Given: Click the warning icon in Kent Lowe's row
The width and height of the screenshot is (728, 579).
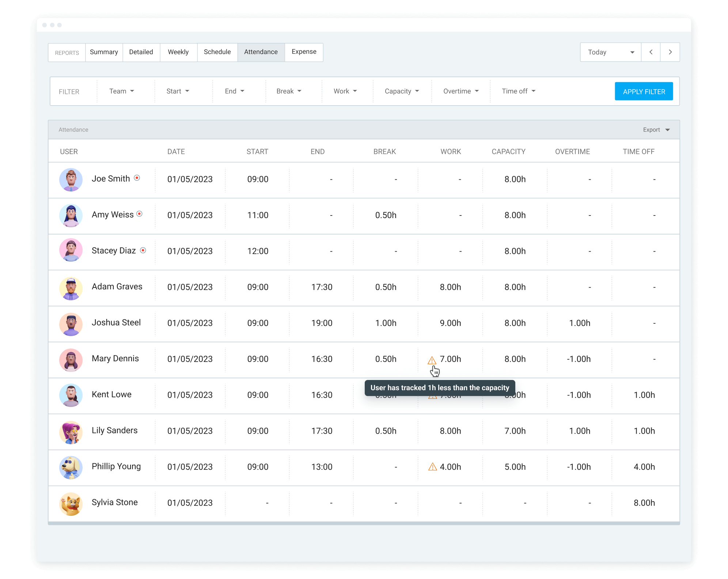Looking at the screenshot, I should pyautogui.click(x=433, y=395).
